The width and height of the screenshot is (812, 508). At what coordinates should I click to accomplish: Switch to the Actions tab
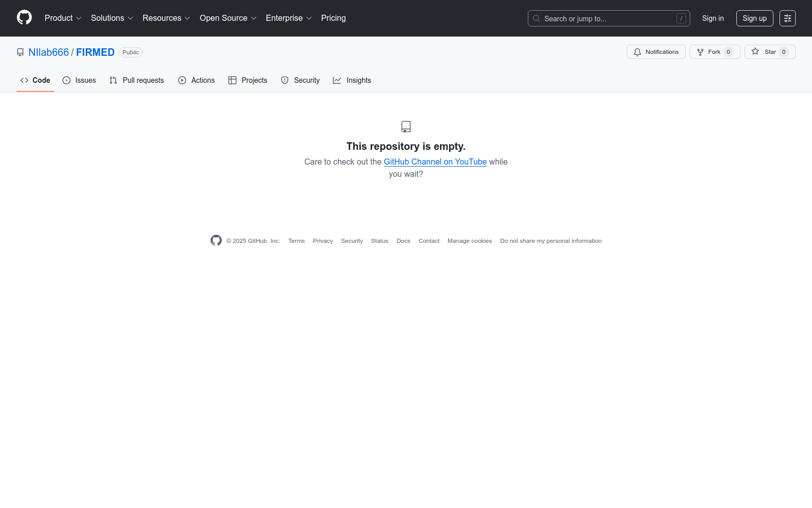click(x=196, y=80)
